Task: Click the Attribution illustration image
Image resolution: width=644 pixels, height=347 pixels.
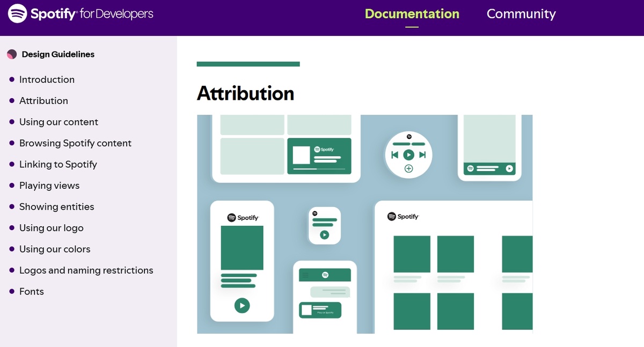Action: pyautogui.click(x=365, y=224)
